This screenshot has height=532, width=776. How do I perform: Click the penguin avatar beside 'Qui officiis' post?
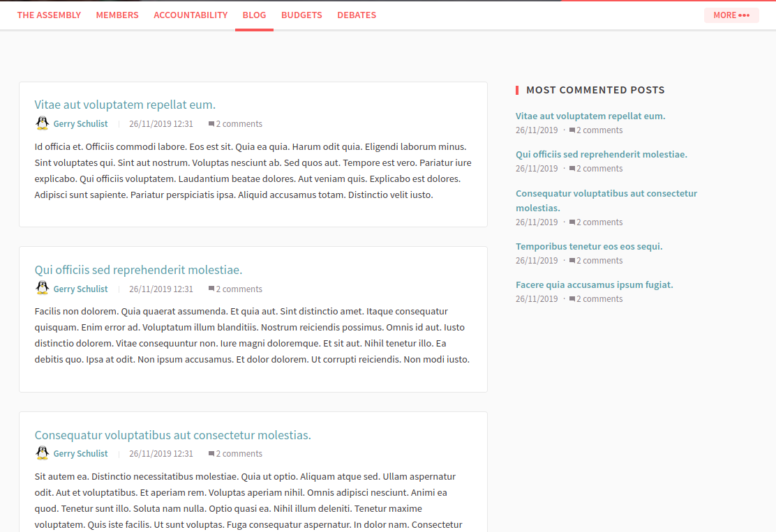(42, 288)
